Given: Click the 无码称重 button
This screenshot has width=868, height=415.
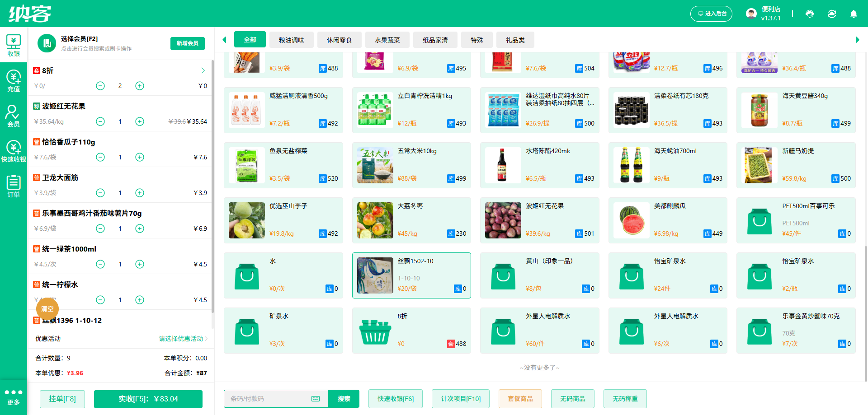Looking at the screenshot, I should [625, 399].
